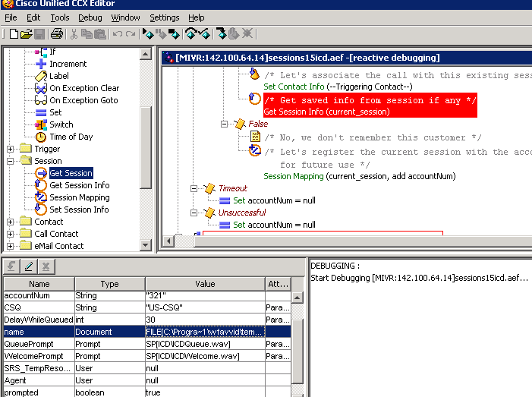The image size is (532, 397).
Task: Open the Help menu
Action: tap(197, 17)
